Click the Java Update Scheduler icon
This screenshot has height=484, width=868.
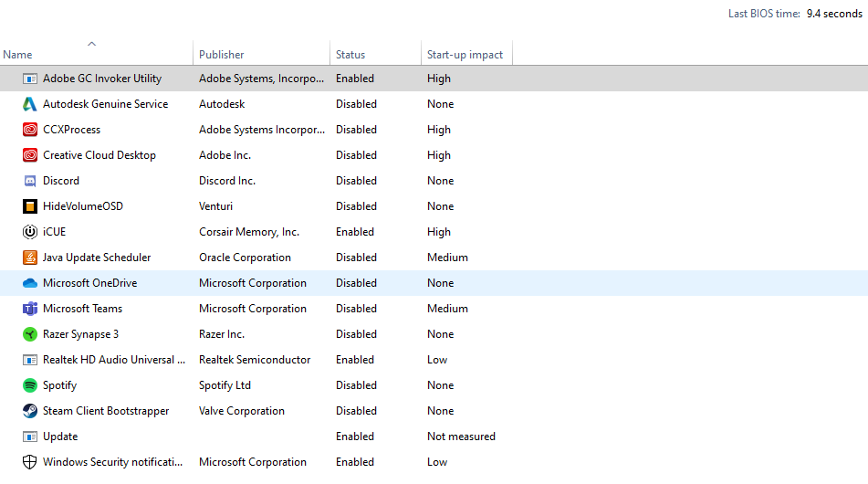[30, 258]
